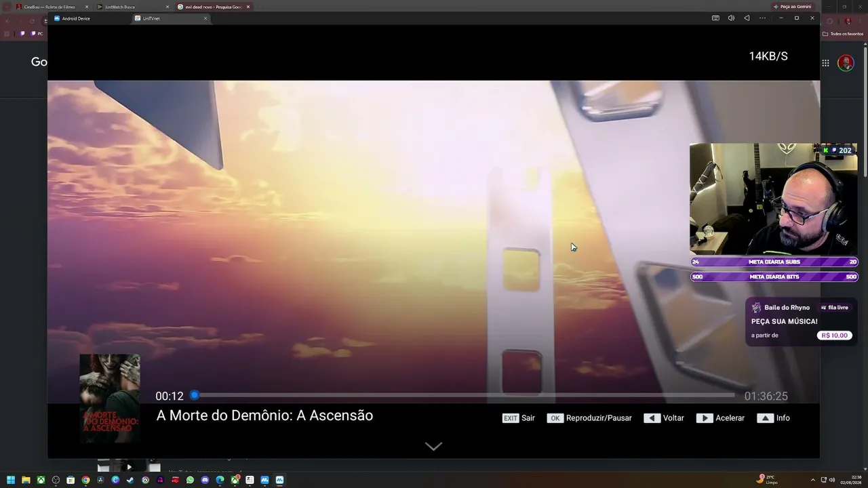This screenshot has width=868, height=488.
Task: Open the weather widget in the taskbar
Action: click(768, 480)
